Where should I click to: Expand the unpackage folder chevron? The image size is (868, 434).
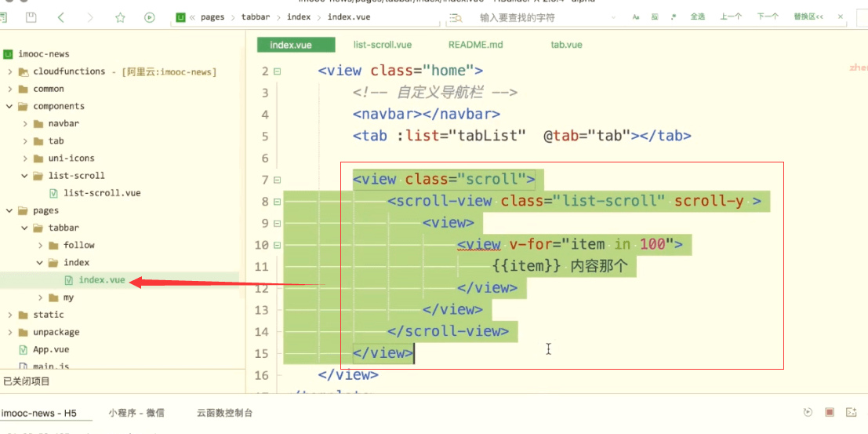coord(9,332)
